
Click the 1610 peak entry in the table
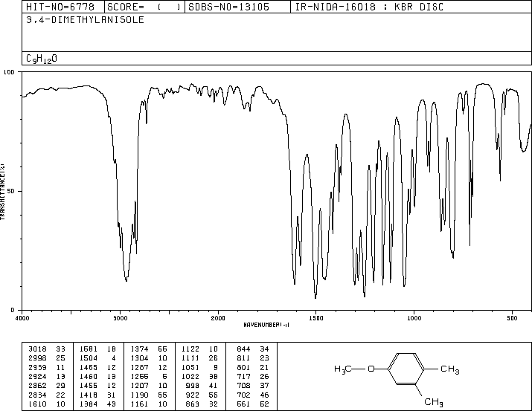(47, 404)
